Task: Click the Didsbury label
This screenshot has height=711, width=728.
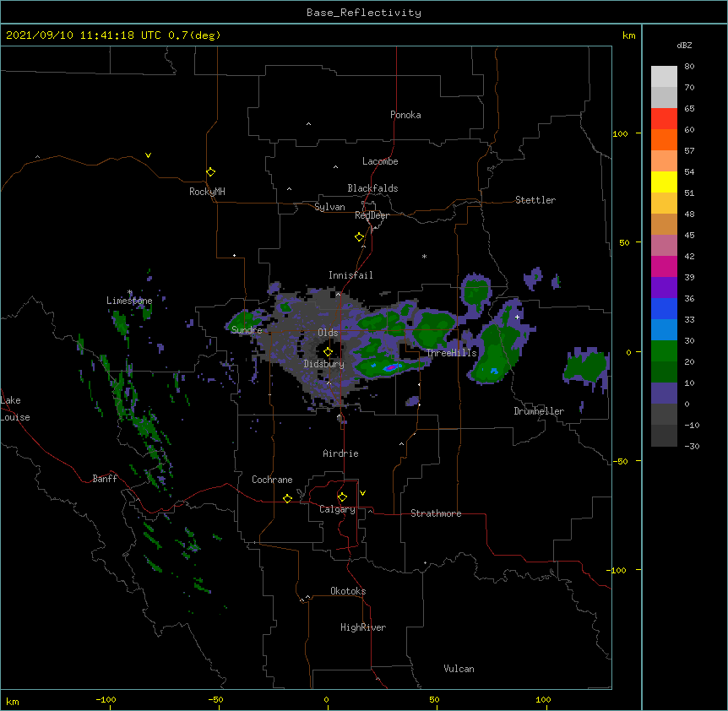Action: 324,364
